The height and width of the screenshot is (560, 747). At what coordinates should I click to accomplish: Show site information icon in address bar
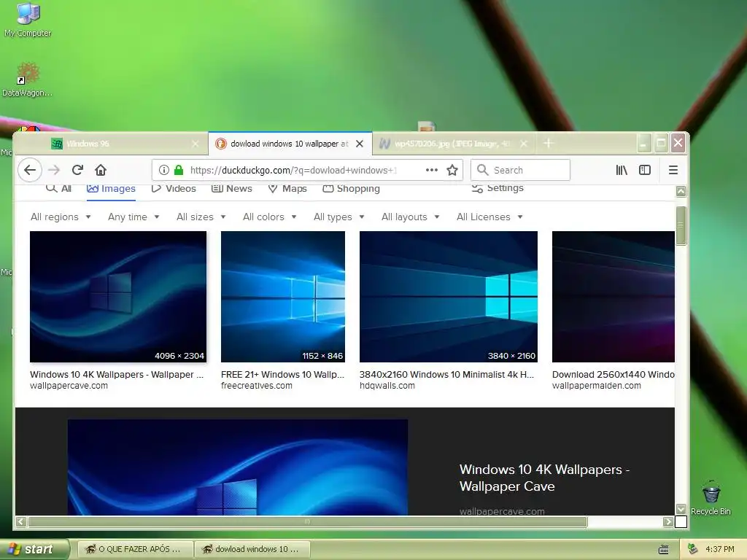click(x=164, y=170)
